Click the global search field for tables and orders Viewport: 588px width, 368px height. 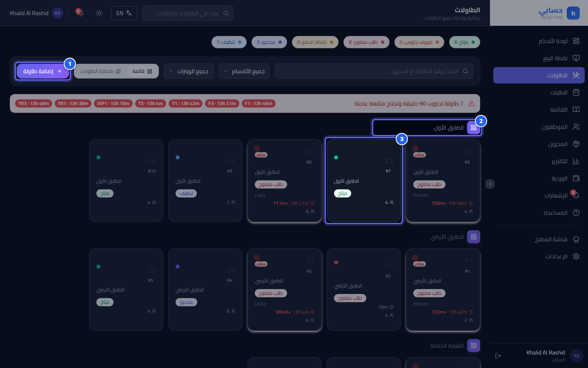[x=188, y=13]
